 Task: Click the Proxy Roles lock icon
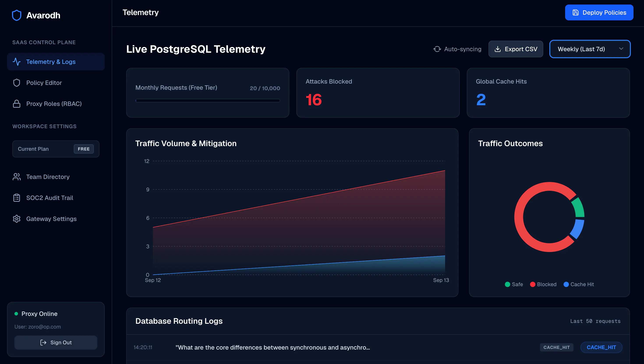(16, 104)
